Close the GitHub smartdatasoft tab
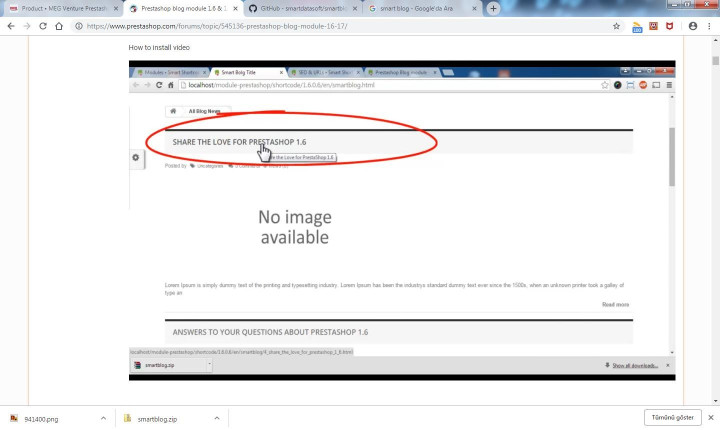This screenshot has width=720, height=430. pyautogui.click(x=354, y=8)
